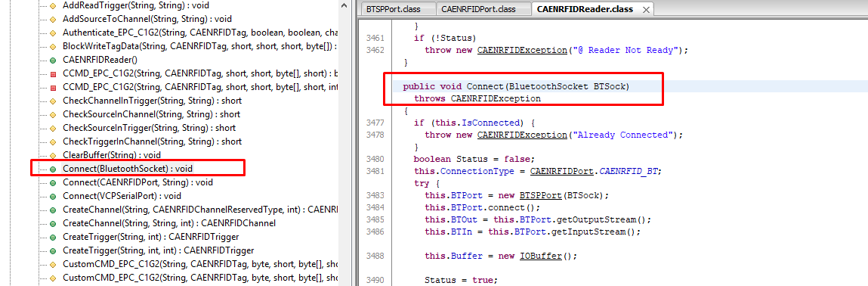Viewport: 868px width, 286px height.
Task: Switch to the CAENRFIDPort.class tab
Action: click(x=482, y=9)
